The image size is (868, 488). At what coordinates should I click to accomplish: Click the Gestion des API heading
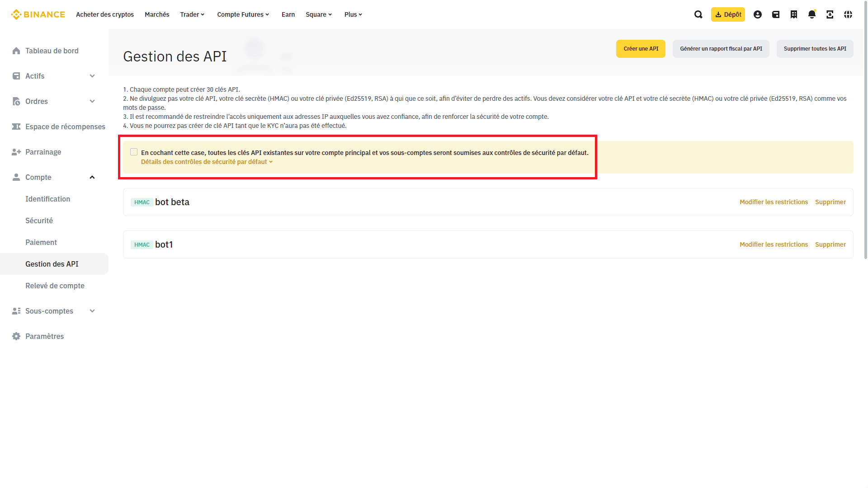(x=175, y=56)
